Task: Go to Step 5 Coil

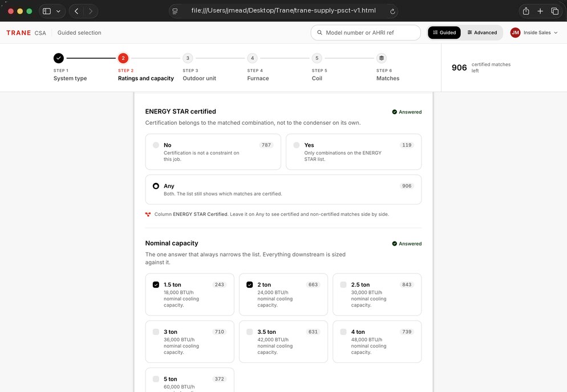Action: pos(317,67)
